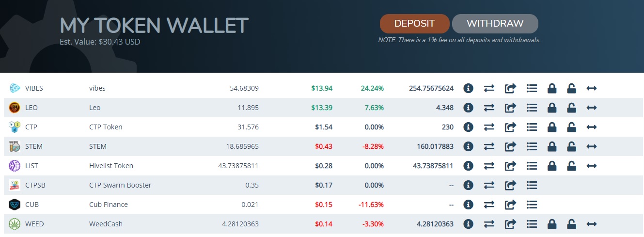This screenshot has height=237, width=644.
Task: View WEED history list icon
Action: coord(532,224)
